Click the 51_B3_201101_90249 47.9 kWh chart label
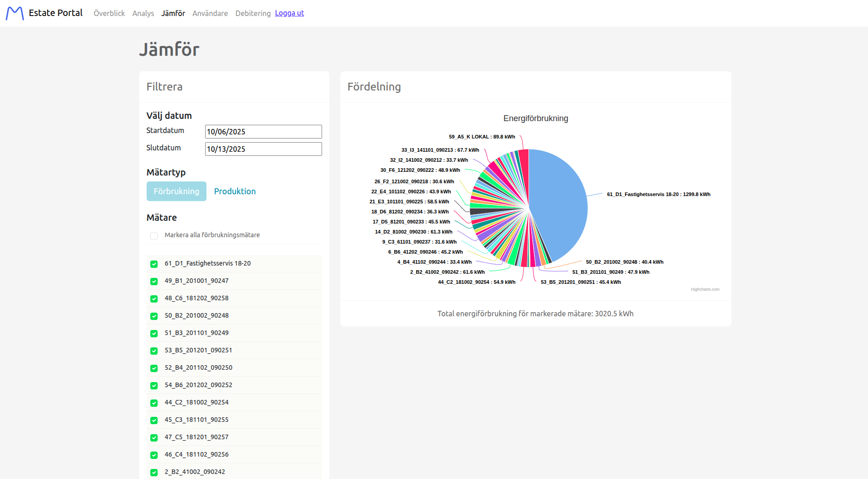Image resolution: width=868 pixels, height=479 pixels. (x=611, y=272)
